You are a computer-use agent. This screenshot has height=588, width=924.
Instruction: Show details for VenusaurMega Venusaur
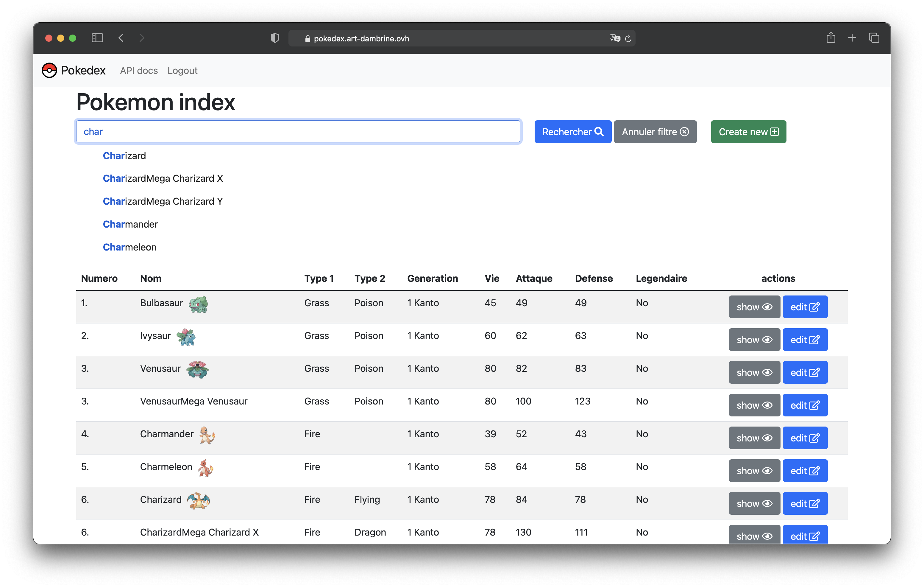pyautogui.click(x=754, y=405)
